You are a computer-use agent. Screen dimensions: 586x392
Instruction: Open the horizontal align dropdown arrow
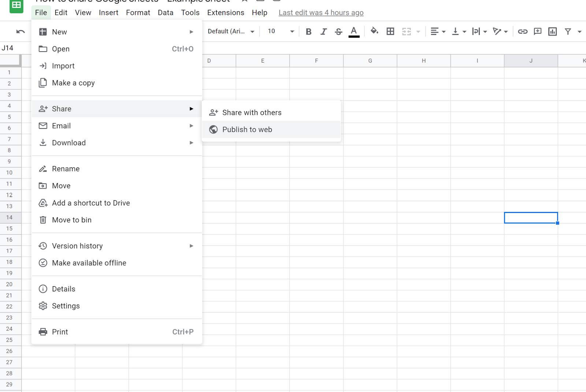coord(443,31)
